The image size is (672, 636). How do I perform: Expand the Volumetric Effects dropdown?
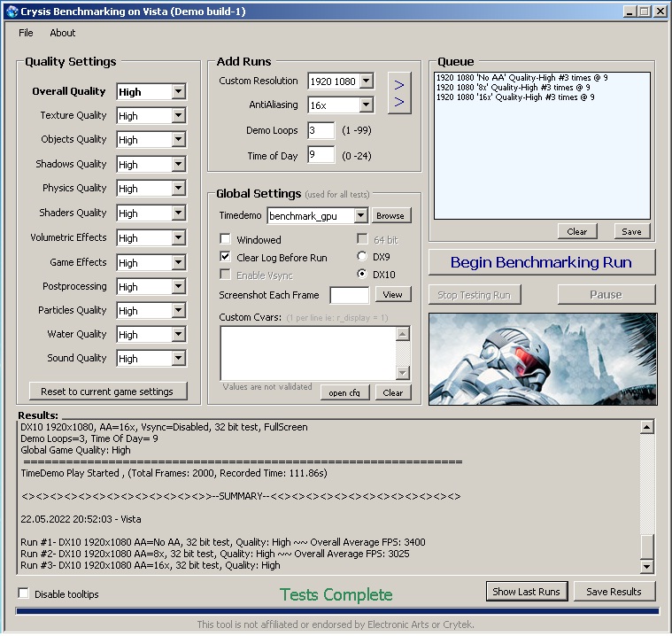click(x=178, y=238)
